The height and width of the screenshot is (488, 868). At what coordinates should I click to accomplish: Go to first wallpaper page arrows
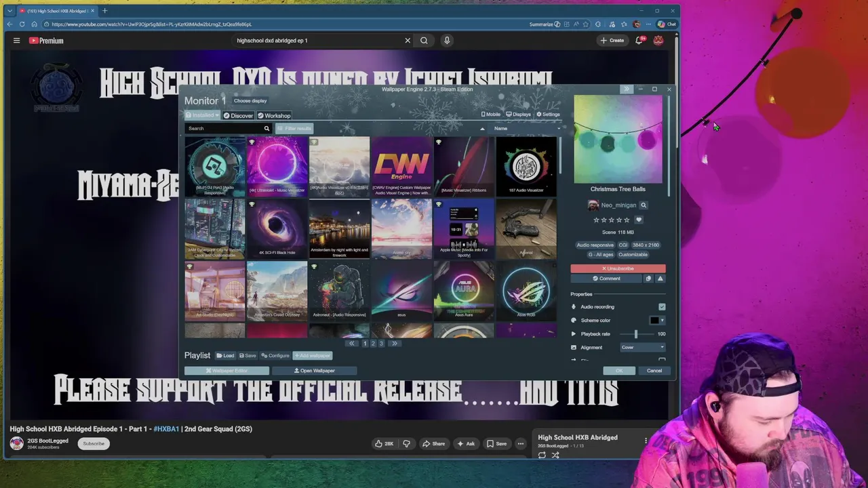(x=351, y=344)
